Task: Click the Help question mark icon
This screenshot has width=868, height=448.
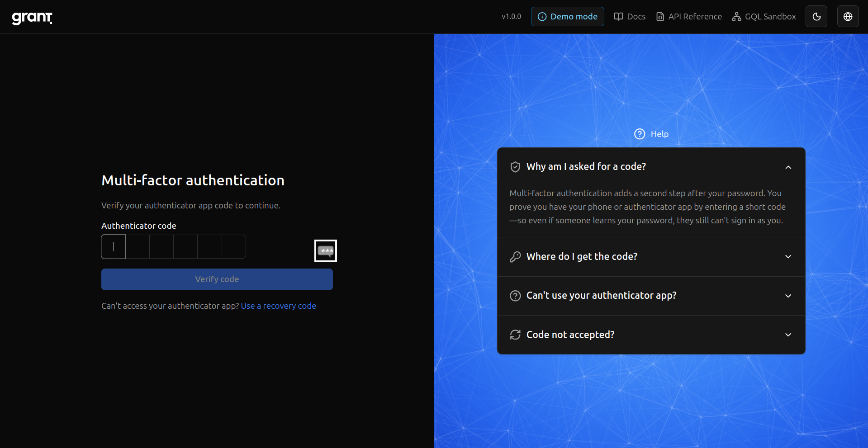Action: [x=640, y=134]
